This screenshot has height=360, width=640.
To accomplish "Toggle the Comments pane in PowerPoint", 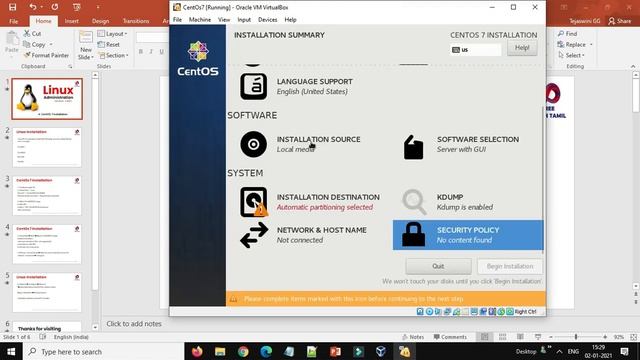I will point(450,337).
